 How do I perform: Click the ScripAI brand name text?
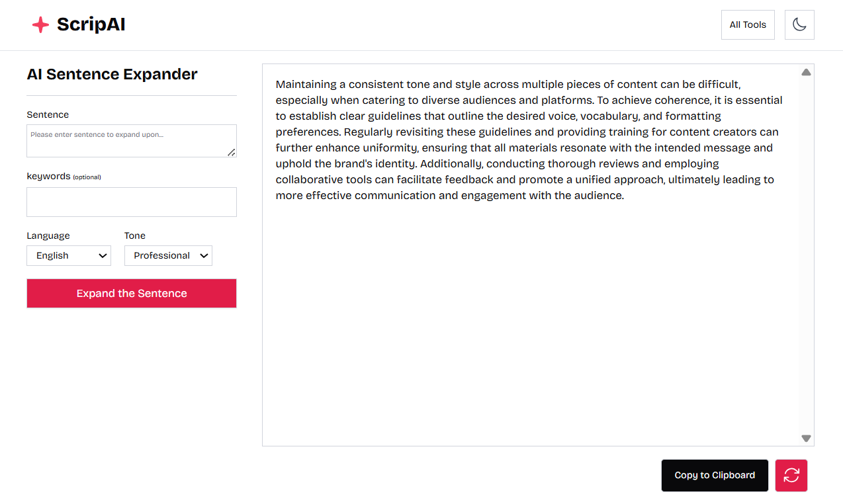91,25
